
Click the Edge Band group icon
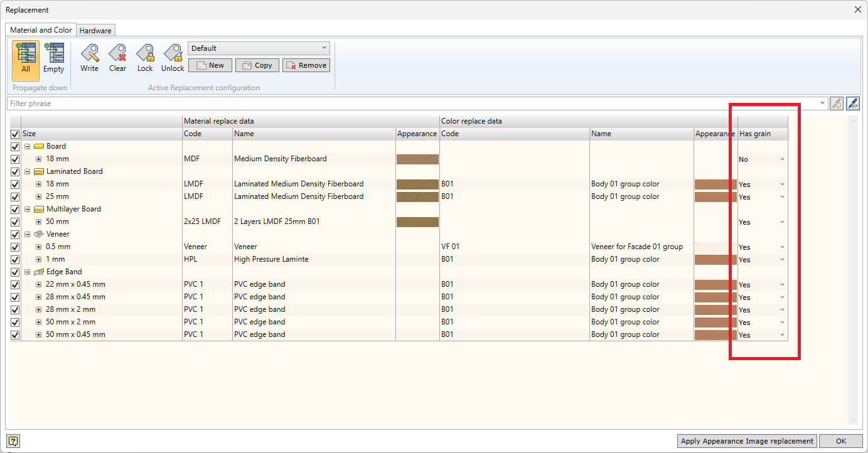tap(39, 272)
